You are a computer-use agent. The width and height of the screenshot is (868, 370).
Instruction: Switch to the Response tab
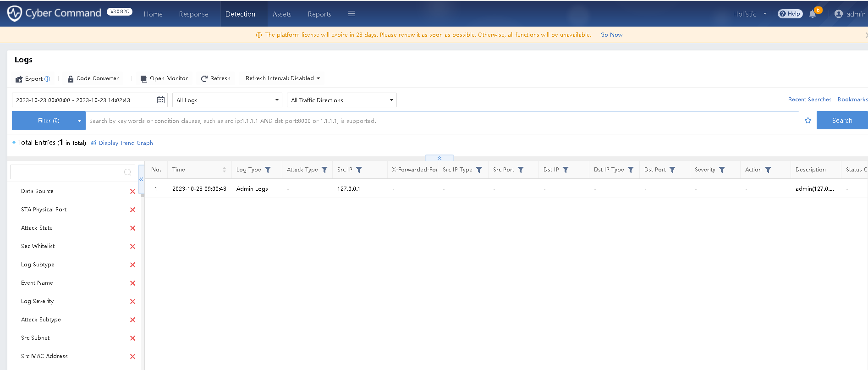pyautogui.click(x=193, y=14)
